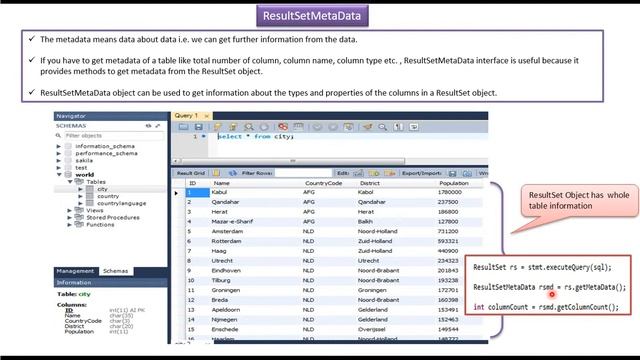Expand the Stored Procedures folder
The width and height of the screenshot is (640, 360).
(69, 218)
